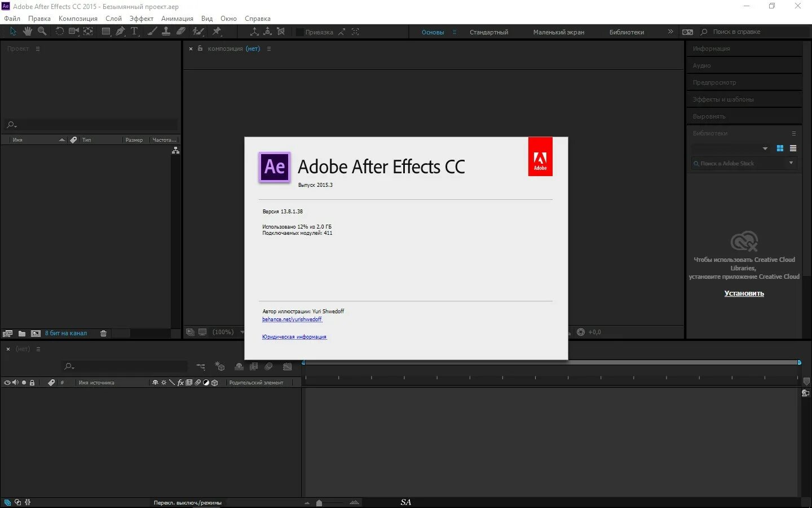Toggle the timeline lock column icon

click(x=32, y=383)
